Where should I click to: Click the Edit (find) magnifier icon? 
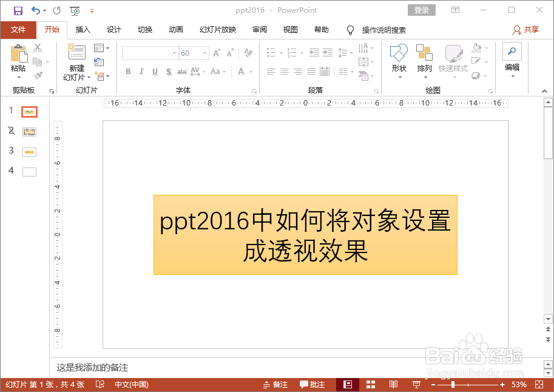[x=512, y=51]
